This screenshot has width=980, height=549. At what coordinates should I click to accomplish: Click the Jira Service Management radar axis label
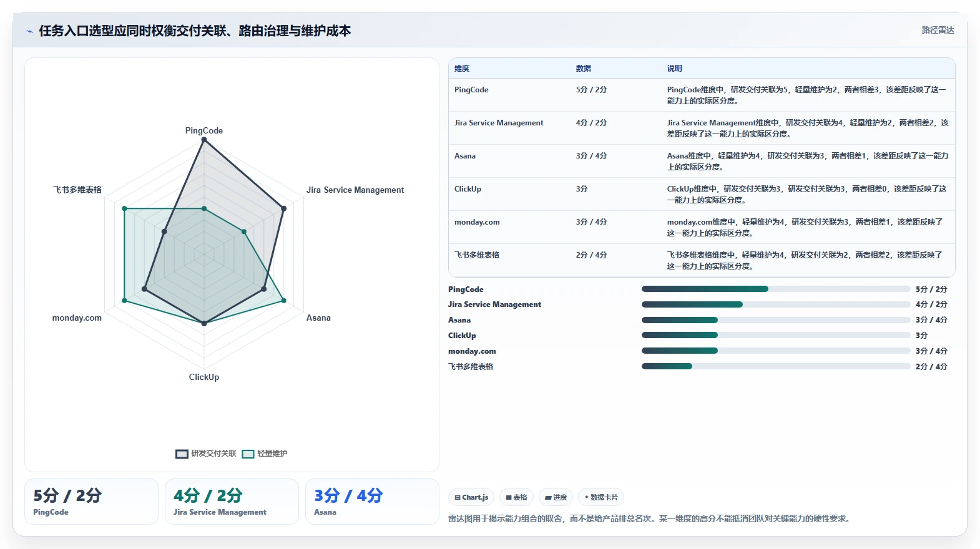pos(355,190)
